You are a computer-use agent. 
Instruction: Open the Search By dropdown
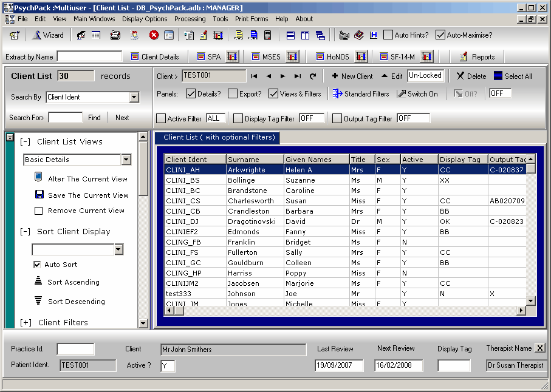pyautogui.click(x=134, y=97)
